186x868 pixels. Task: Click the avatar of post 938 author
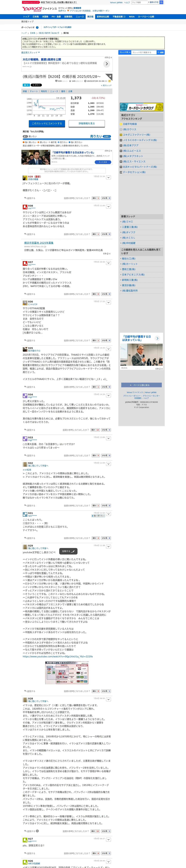[25, 207]
